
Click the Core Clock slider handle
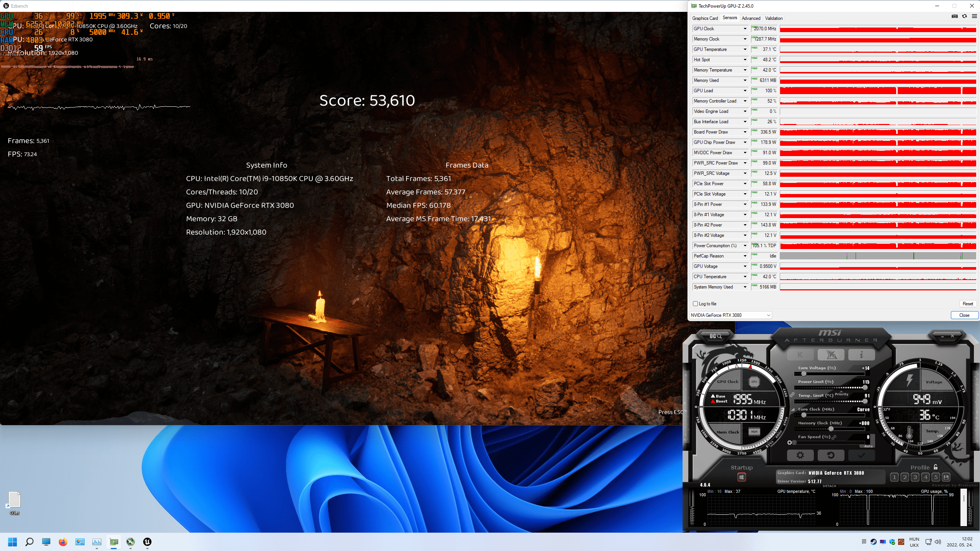pyautogui.click(x=804, y=415)
